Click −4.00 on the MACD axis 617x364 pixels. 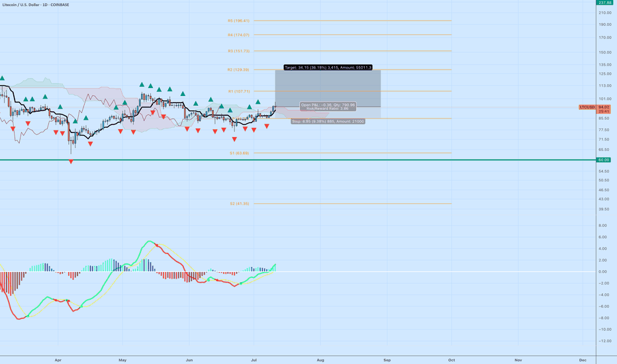604,295
